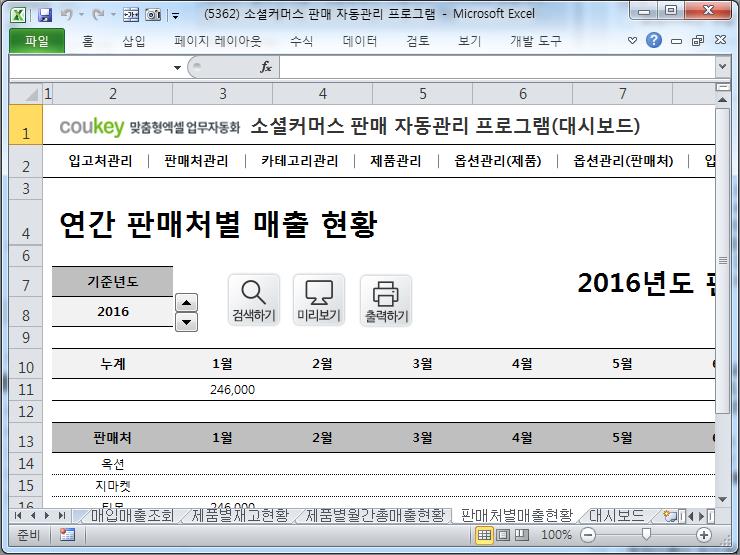Switch to Normal view in status bar

(x=484, y=535)
